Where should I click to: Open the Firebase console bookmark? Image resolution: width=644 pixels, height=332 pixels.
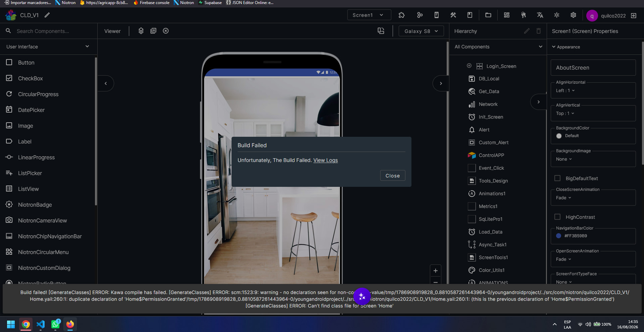point(151,3)
